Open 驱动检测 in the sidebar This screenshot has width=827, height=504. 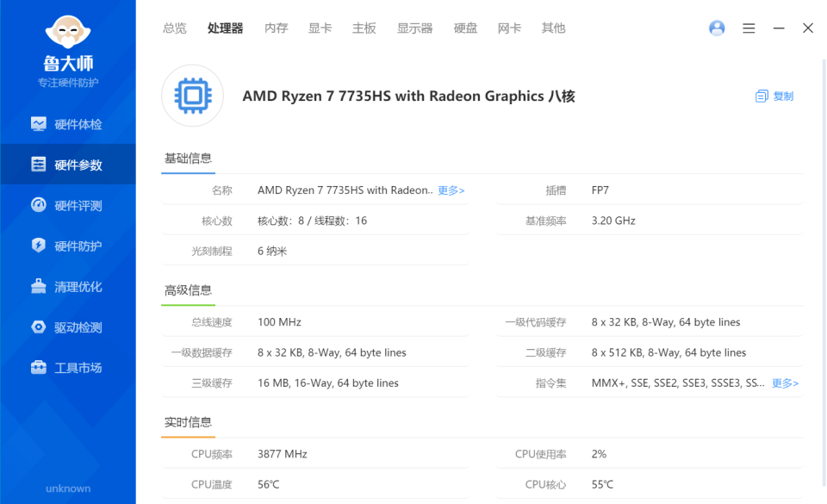78,327
